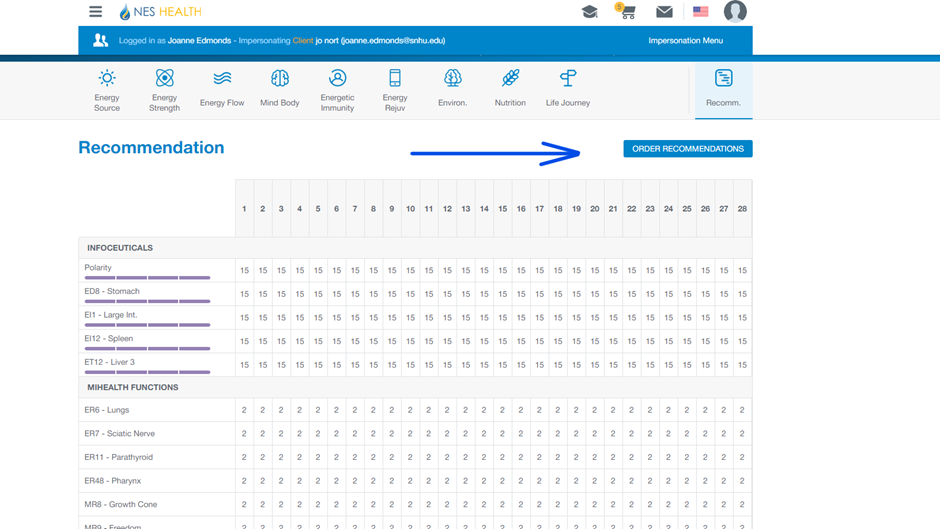Open the Energy Rejuv section

(395, 89)
